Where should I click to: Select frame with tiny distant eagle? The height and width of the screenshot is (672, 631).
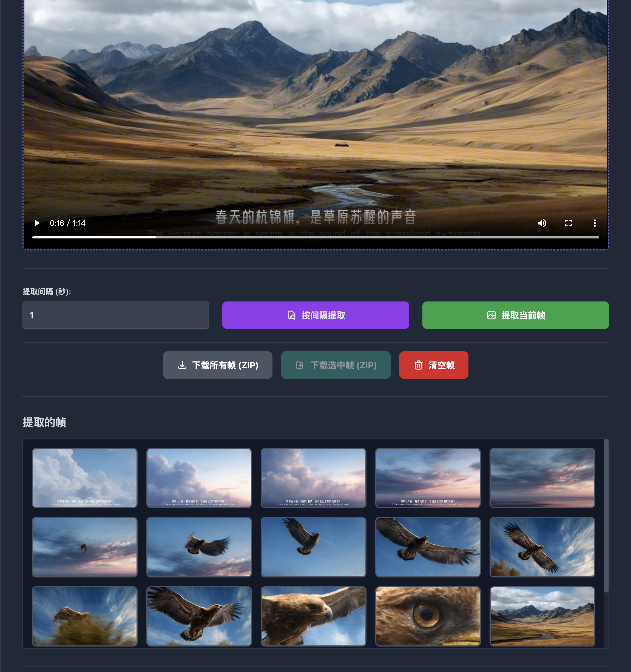coord(84,547)
